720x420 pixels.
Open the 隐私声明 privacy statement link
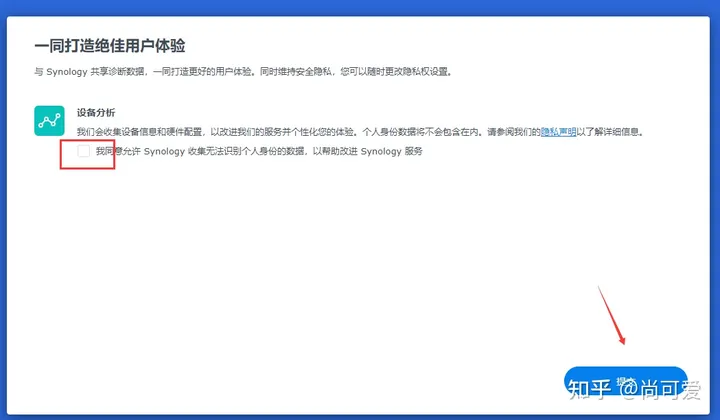558,132
